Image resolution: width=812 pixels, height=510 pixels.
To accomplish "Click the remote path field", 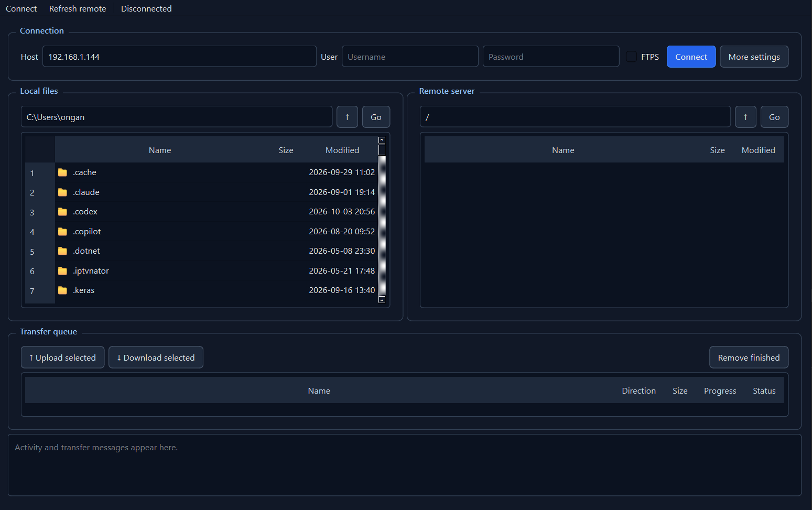I will pos(575,117).
